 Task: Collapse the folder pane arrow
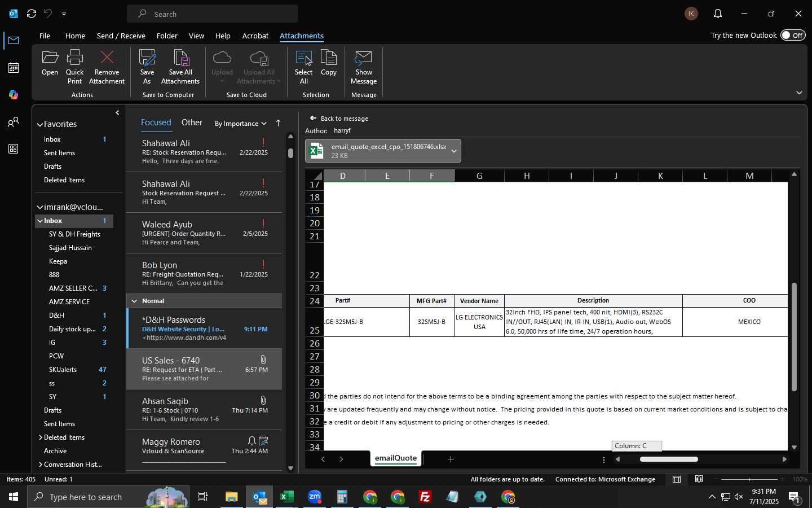117,113
